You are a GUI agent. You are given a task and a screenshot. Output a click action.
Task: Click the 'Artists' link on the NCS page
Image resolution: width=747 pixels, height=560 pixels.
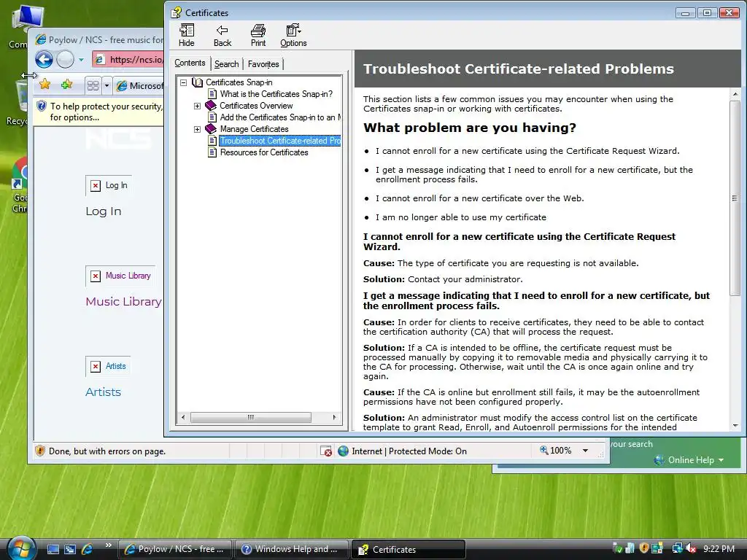pyautogui.click(x=103, y=392)
